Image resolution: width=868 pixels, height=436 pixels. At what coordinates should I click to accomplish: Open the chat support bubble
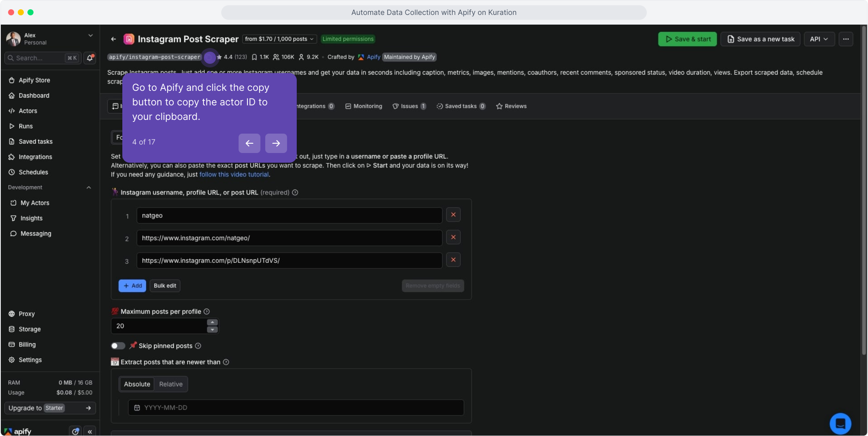[840, 423]
